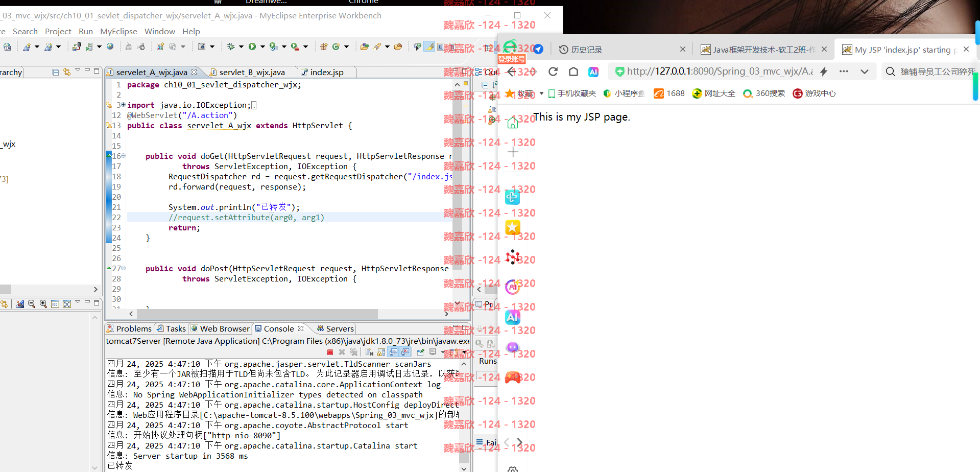The width and height of the screenshot is (980, 472).
Task: Toggle Show Console on standard error change
Action: (x=405, y=352)
